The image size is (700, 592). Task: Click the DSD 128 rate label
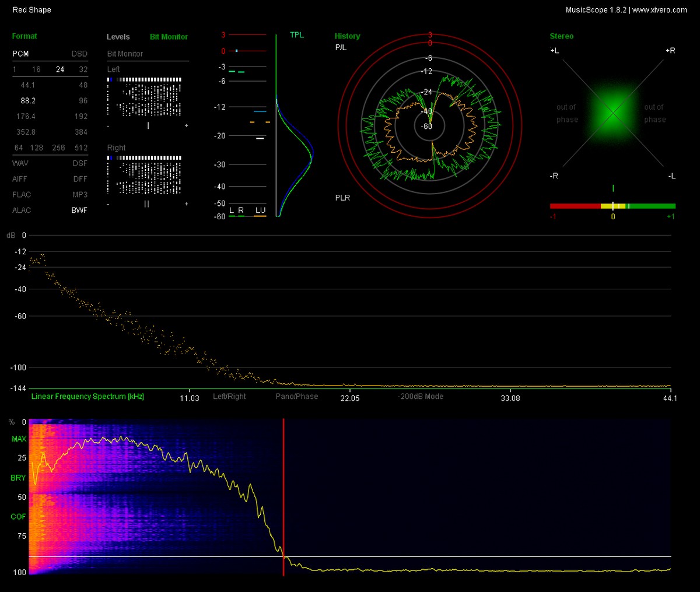coord(37,148)
